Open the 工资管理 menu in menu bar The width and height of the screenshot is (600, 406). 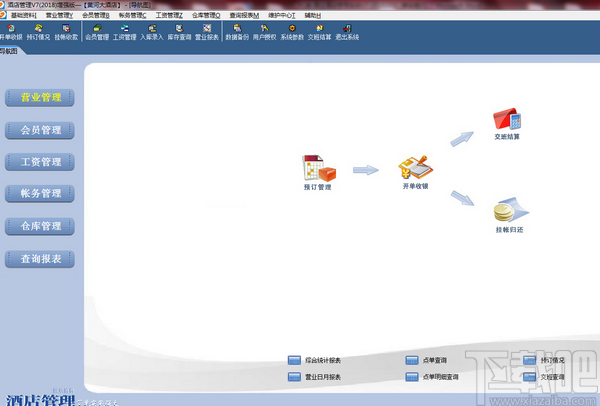click(169, 15)
